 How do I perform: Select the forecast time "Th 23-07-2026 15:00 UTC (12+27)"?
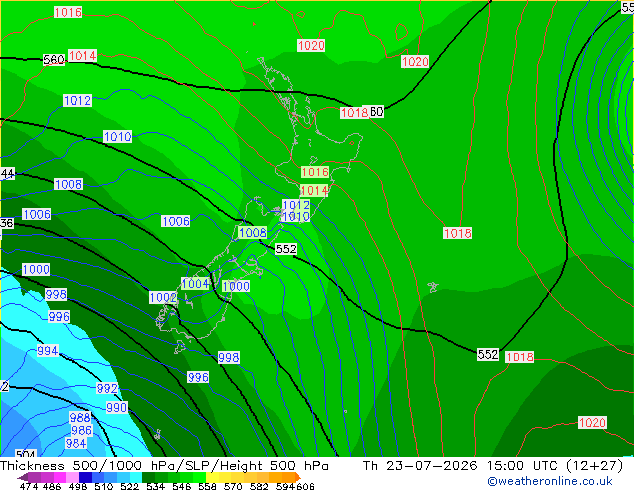493,466
